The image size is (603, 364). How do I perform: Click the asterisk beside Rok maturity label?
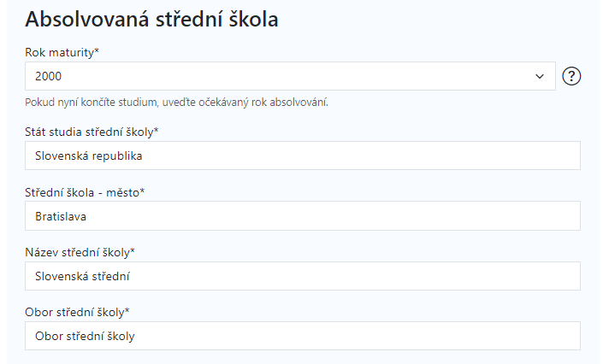(x=97, y=50)
